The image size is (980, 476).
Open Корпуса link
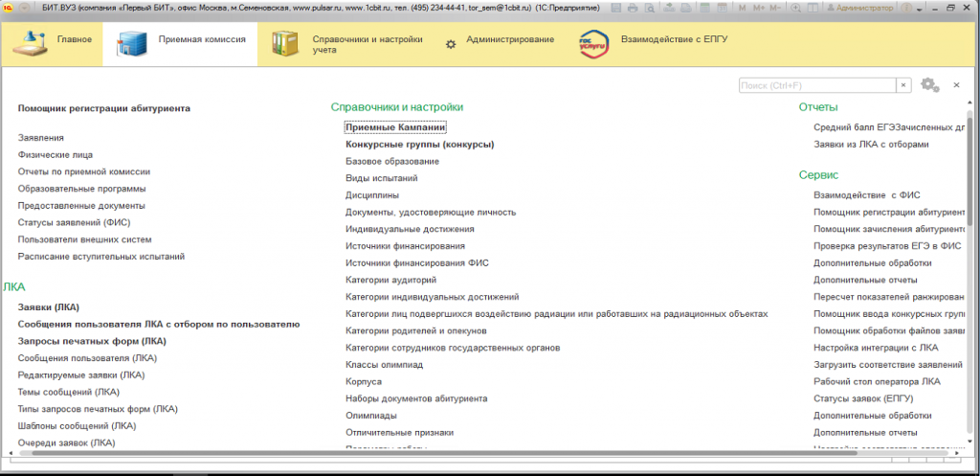coord(364,381)
